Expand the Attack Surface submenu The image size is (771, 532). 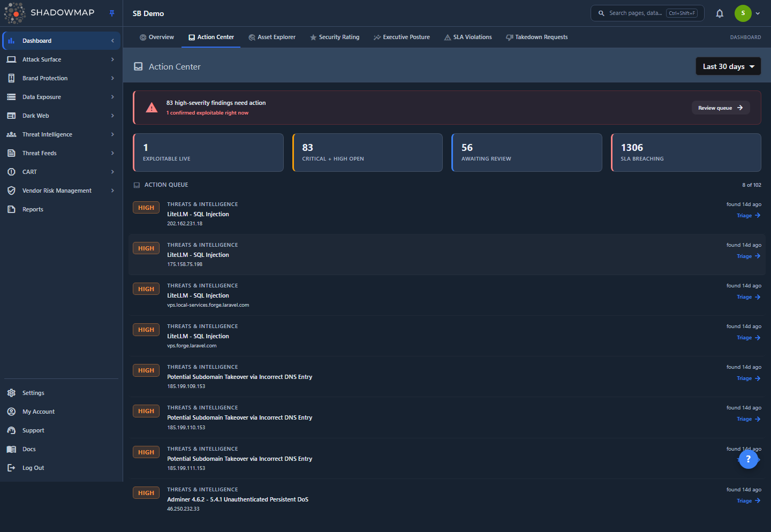pyautogui.click(x=112, y=59)
